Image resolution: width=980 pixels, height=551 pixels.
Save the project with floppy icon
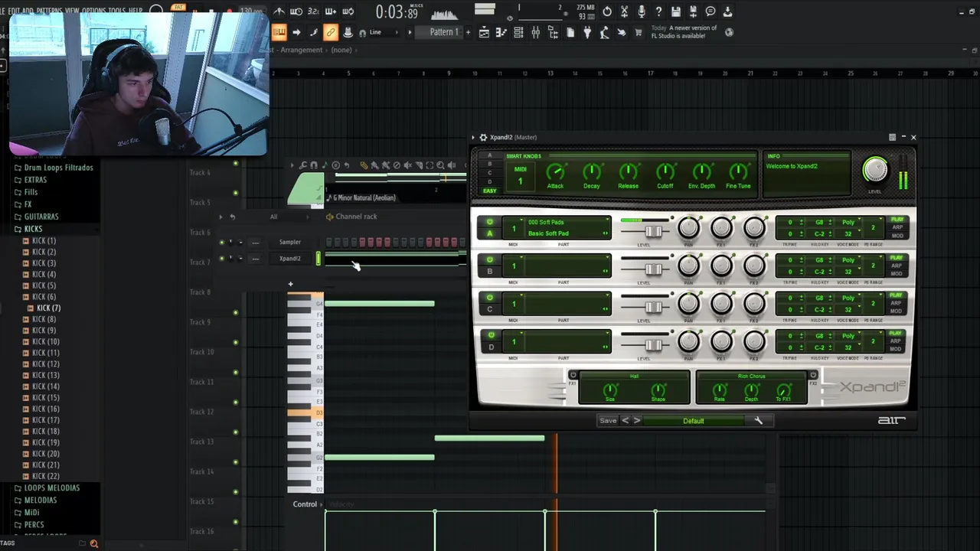point(676,11)
